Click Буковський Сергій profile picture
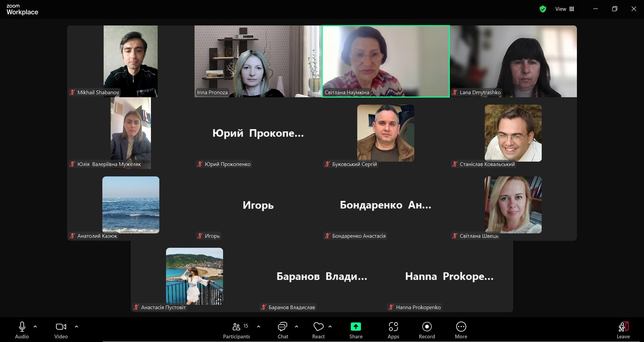The height and width of the screenshot is (342, 644). (386, 133)
